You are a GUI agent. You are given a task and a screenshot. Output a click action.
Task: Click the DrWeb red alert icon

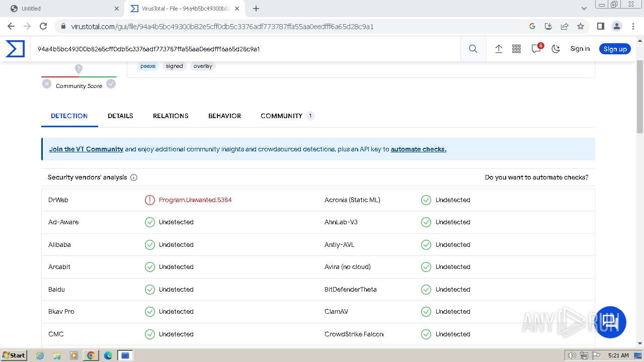click(150, 200)
